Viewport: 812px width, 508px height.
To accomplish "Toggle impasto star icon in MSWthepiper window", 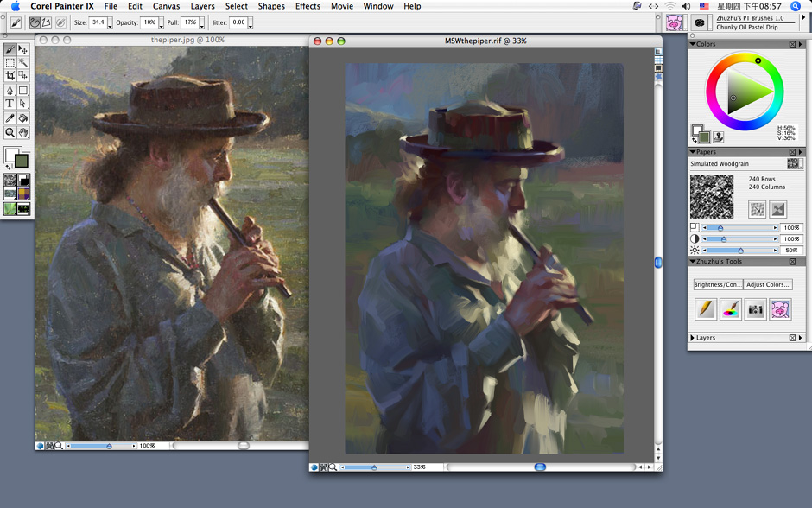I will [x=658, y=77].
